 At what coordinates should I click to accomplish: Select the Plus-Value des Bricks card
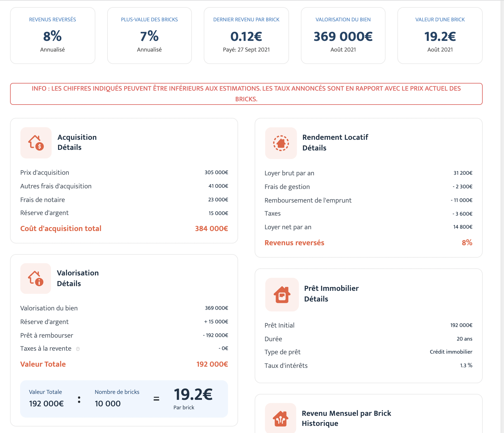point(149,36)
